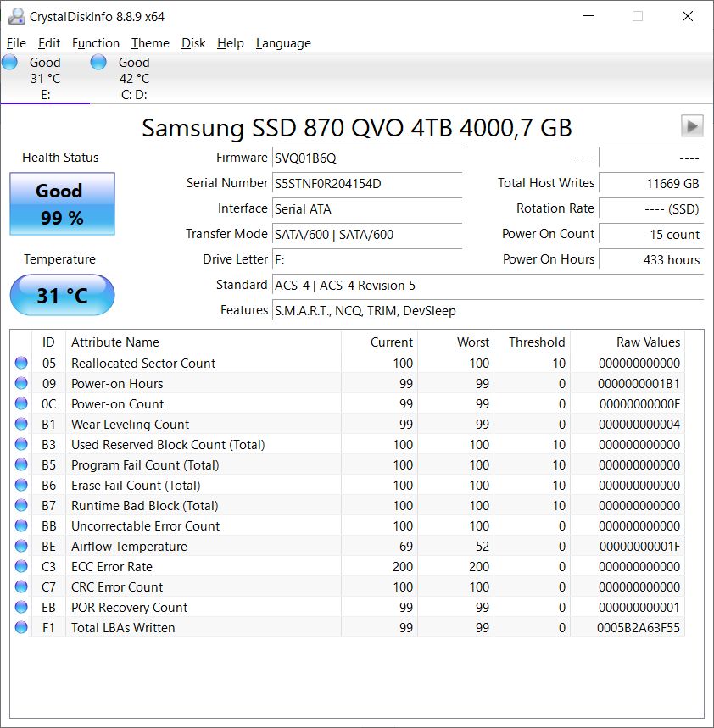This screenshot has width=714, height=728.
Task: Click the status icon for CRC Error Count
Action: [x=21, y=586]
